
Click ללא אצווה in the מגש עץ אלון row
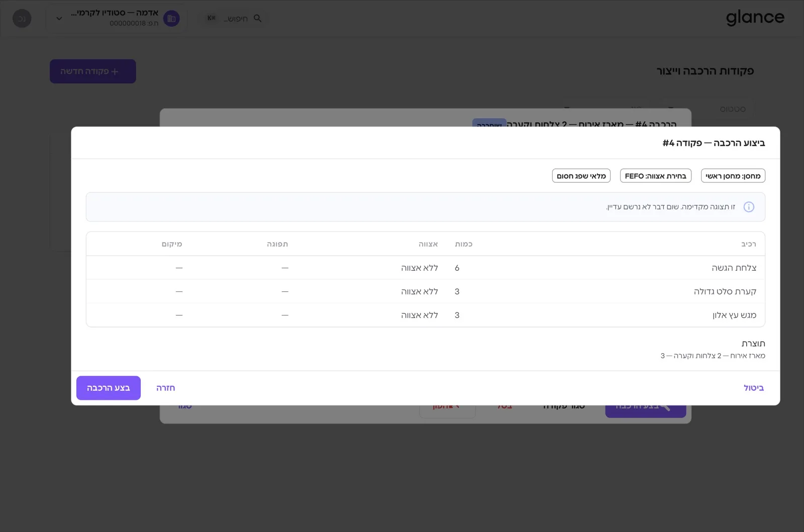(420, 315)
